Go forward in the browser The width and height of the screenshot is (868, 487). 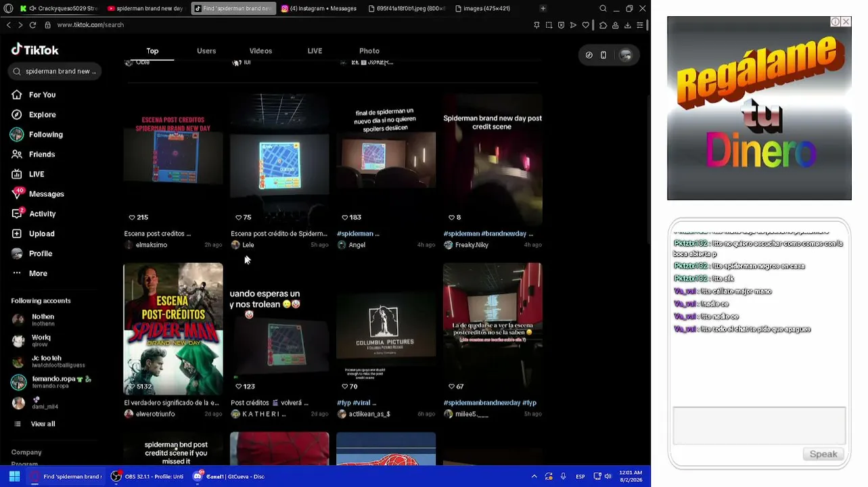click(20, 25)
